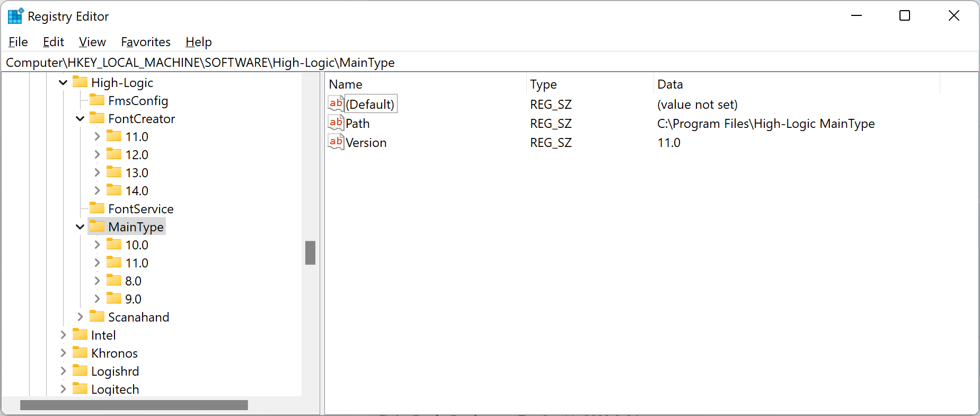Click the tree pane vertical scrollbar thumb
This screenshot has height=416, width=980.
(310, 253)
